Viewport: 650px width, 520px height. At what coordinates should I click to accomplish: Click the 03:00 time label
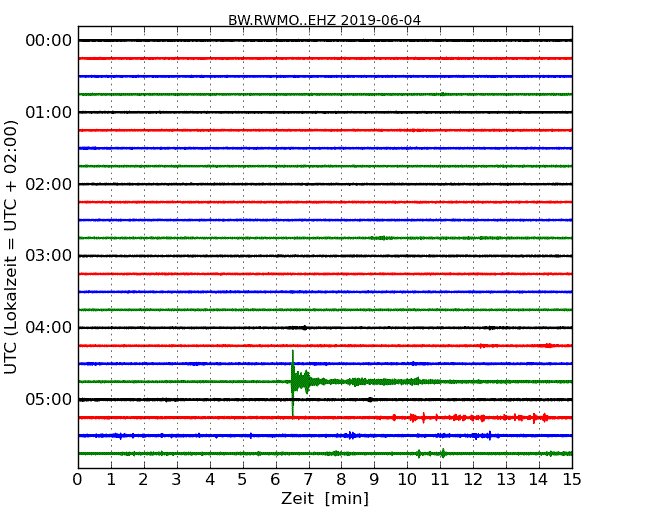49,256
